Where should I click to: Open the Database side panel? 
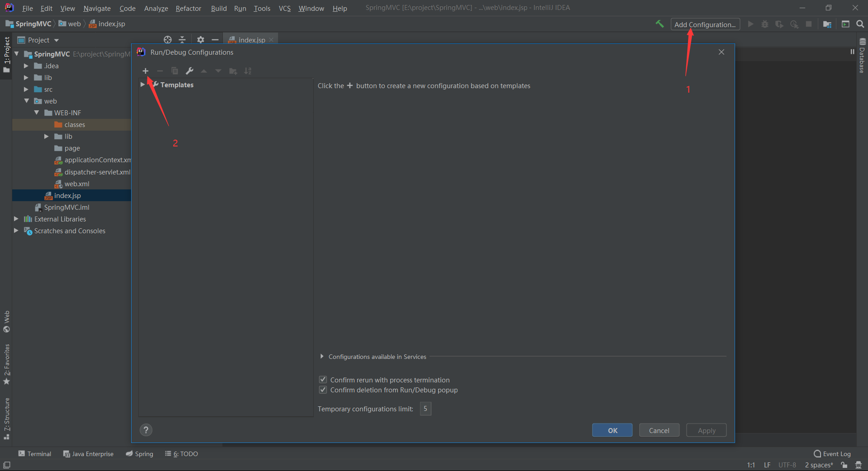point(862,56)
